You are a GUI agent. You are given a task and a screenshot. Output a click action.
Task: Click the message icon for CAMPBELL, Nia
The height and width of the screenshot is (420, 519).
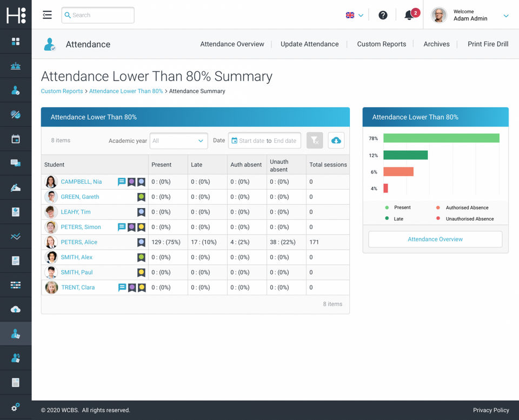click(x=122, y=182)
